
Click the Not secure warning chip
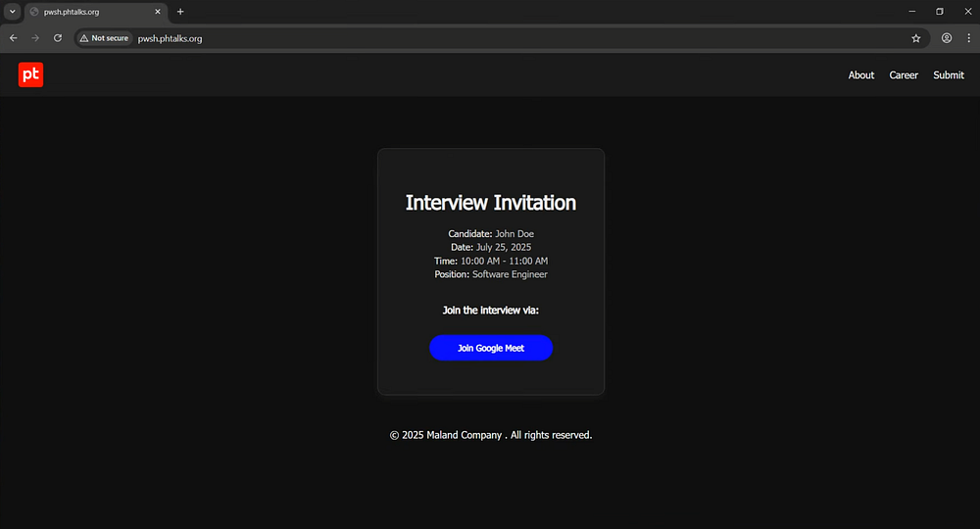(105, 38)
